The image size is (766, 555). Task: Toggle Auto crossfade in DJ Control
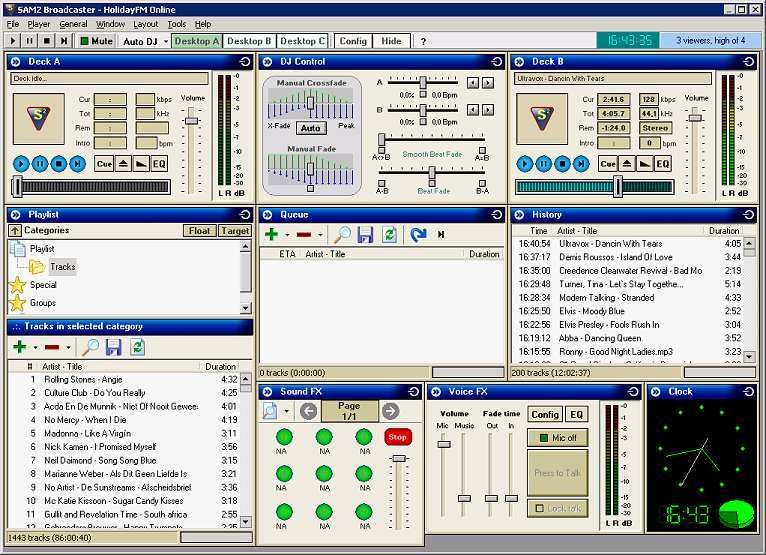coord(311,128)
